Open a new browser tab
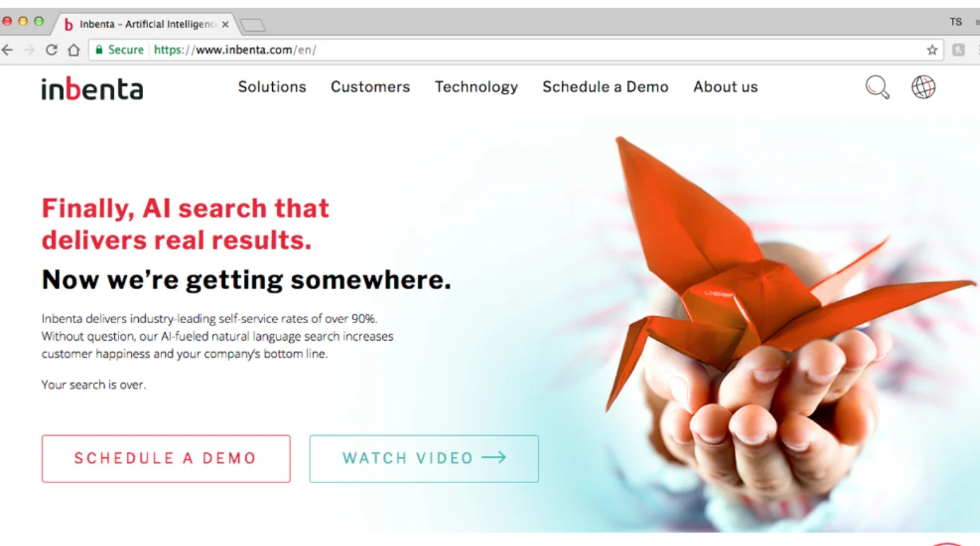This screenshot has height=546, width=980. coord(252,25)
